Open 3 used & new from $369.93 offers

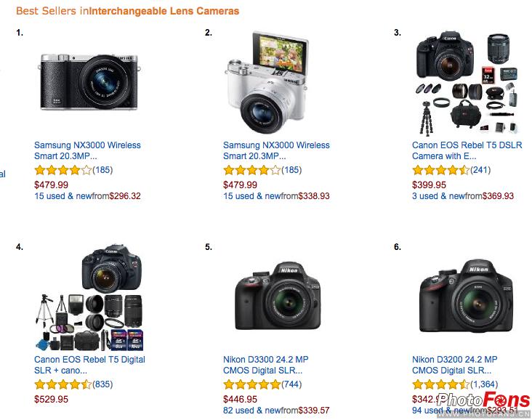[x=463, y=196]
